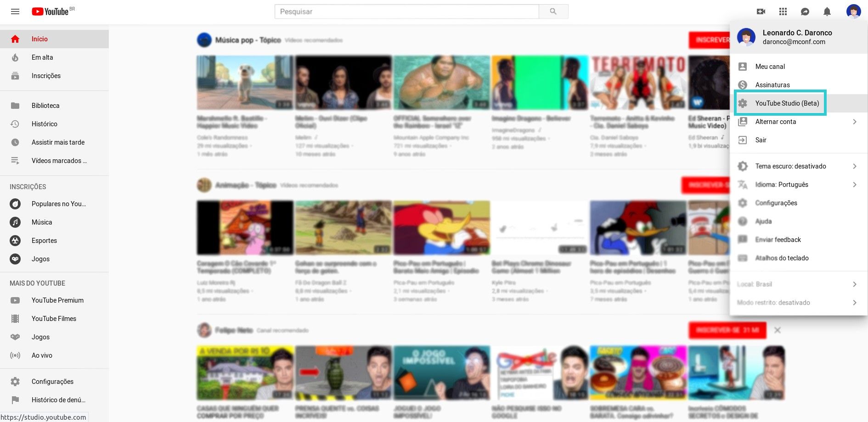Open the TERREMOTO video thumbnail
The height and width of the screenshot is (422, 868).
638,82
